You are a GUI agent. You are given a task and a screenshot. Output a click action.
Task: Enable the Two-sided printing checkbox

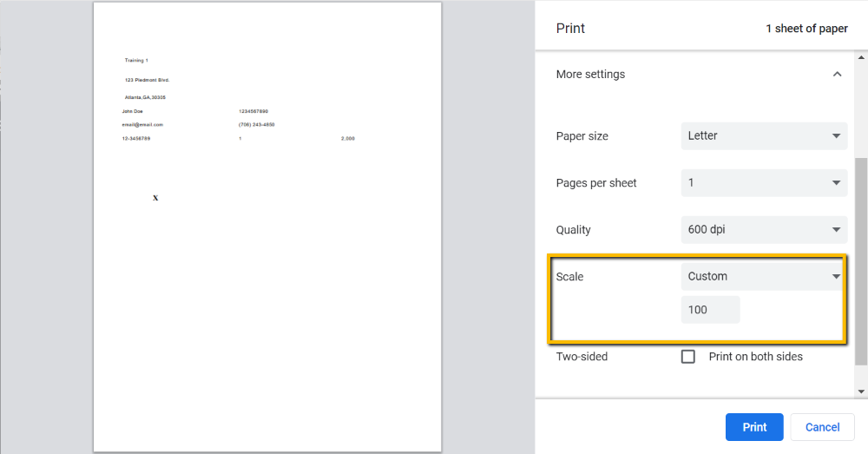point(688,357)
